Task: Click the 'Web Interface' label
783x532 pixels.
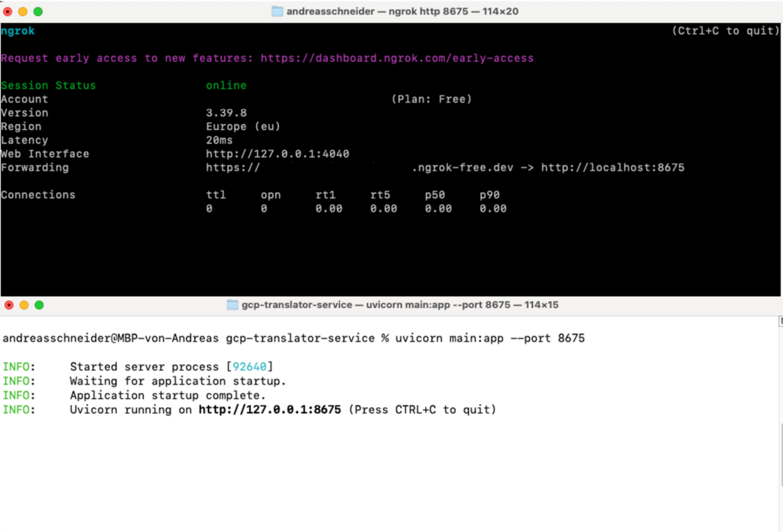Action: click(45, 154)
